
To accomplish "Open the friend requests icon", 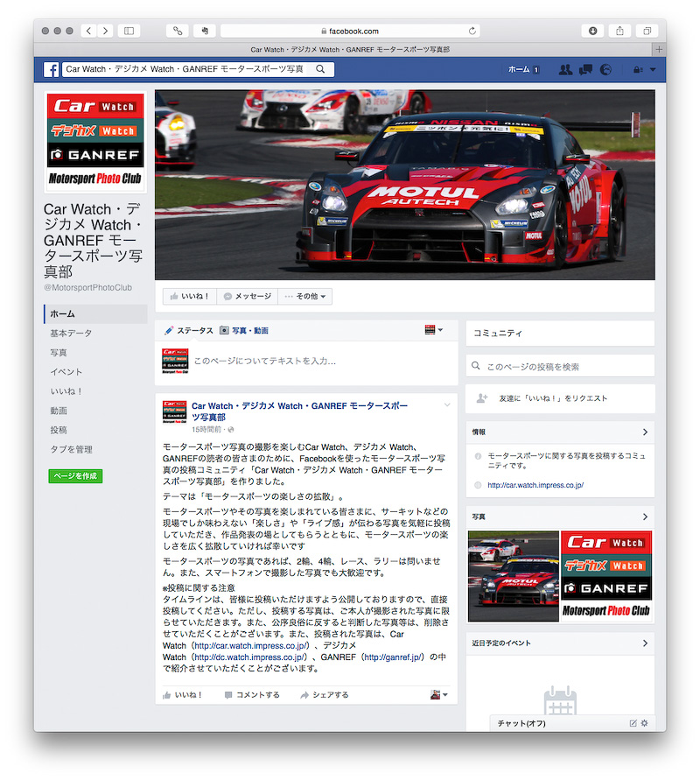I will point(567,69).
